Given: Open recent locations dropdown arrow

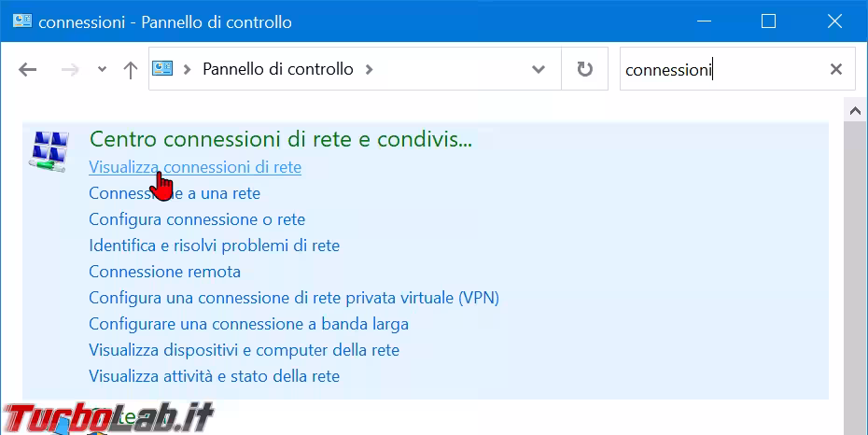Looking at the screenshot, I should tap(102, 69).
